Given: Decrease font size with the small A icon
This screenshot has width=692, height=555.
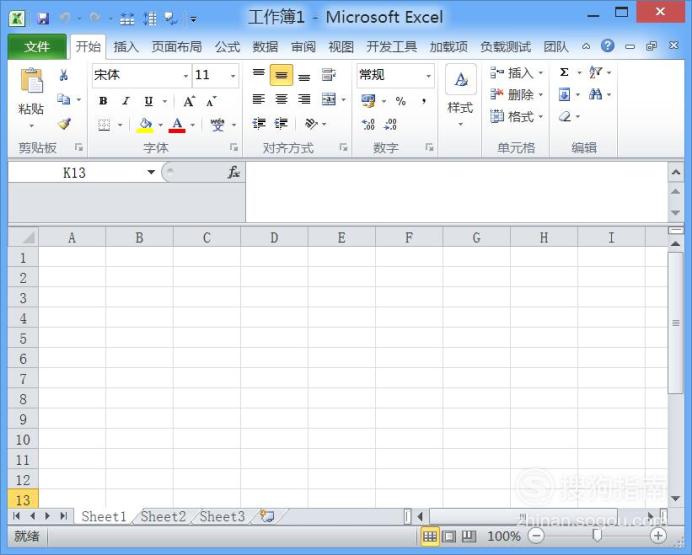Looking at the screenshot, I should click(211, 101).
